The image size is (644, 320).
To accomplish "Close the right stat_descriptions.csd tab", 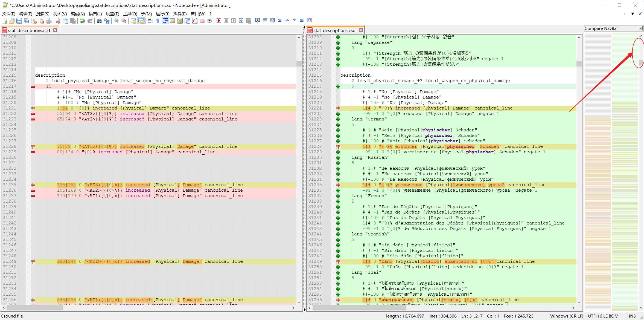I will 361,30.
